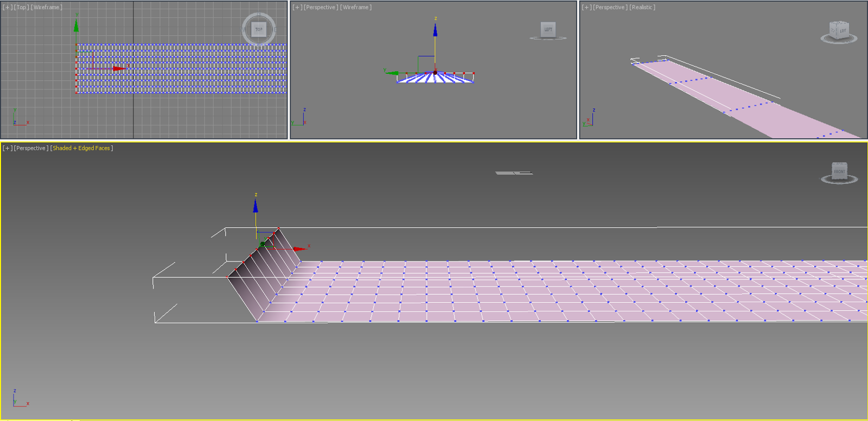
Task: Select red X-axis arrow in Shaded viewport
Action: (299, 248)
